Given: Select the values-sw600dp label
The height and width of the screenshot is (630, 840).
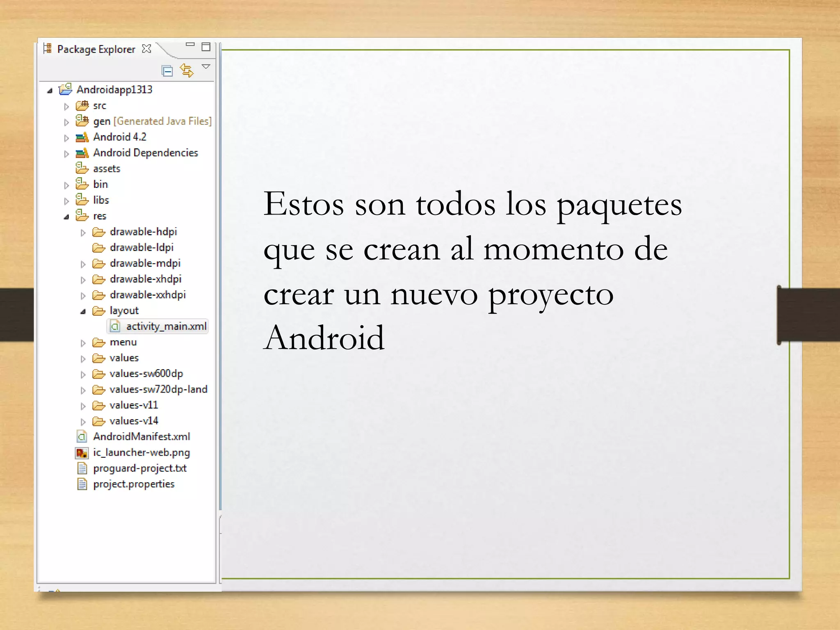Looking at the screenshot, I should pos(146,374).
